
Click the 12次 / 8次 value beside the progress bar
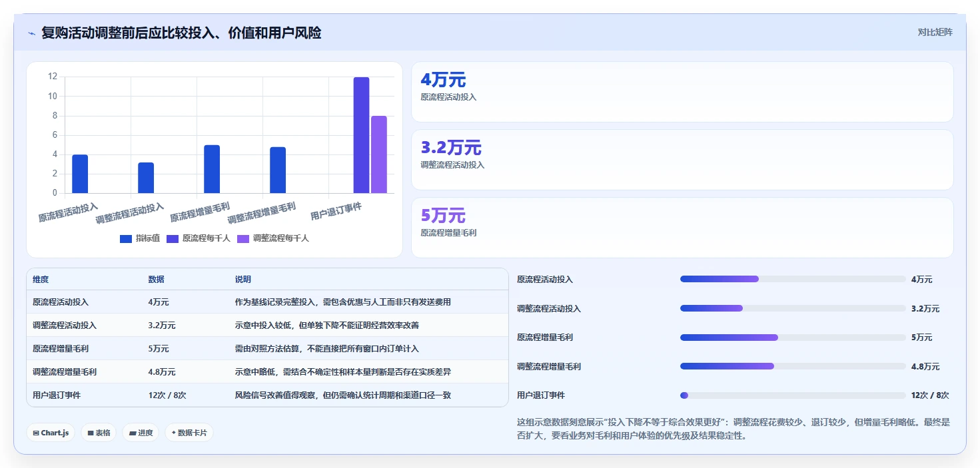[x=930, y=395]
